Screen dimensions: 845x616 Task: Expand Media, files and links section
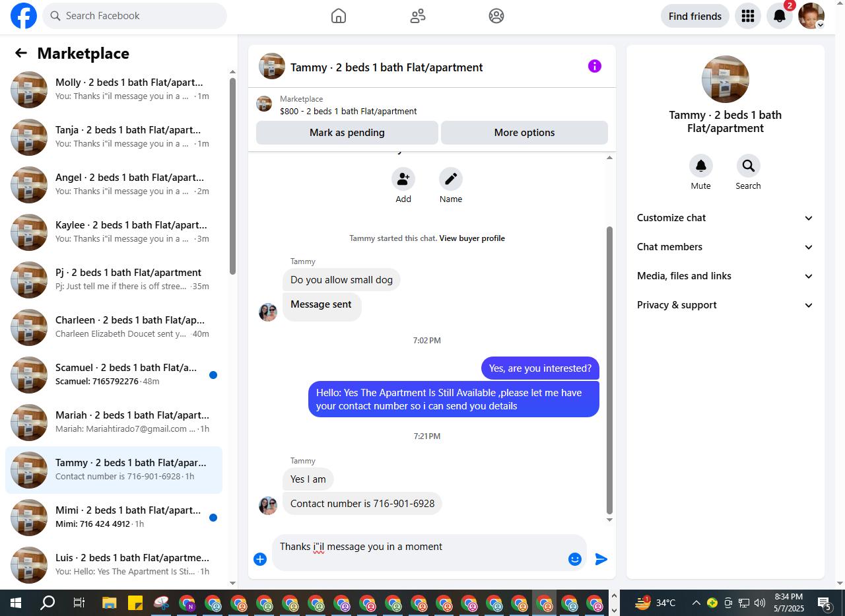click(726, 276)
